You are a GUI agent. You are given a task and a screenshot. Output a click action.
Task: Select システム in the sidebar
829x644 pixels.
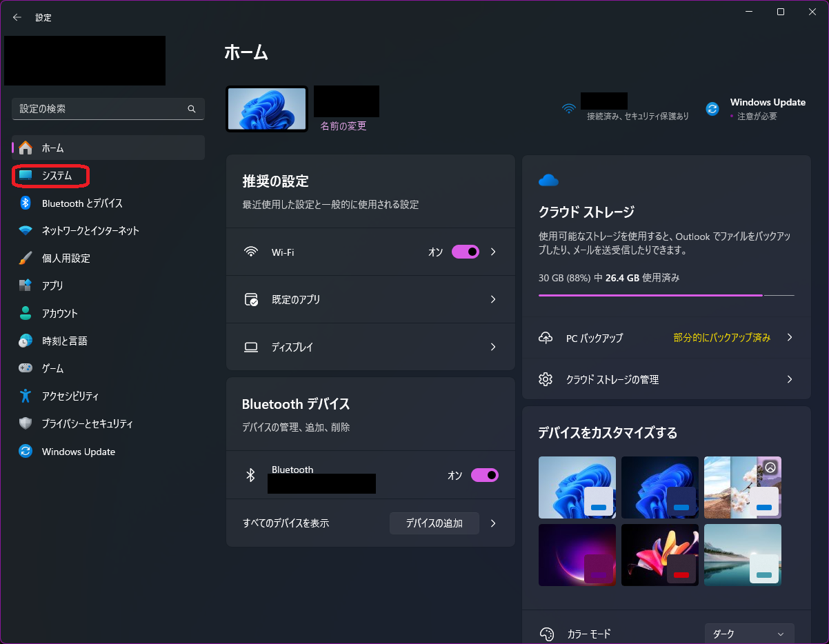(x=57, y=176)
